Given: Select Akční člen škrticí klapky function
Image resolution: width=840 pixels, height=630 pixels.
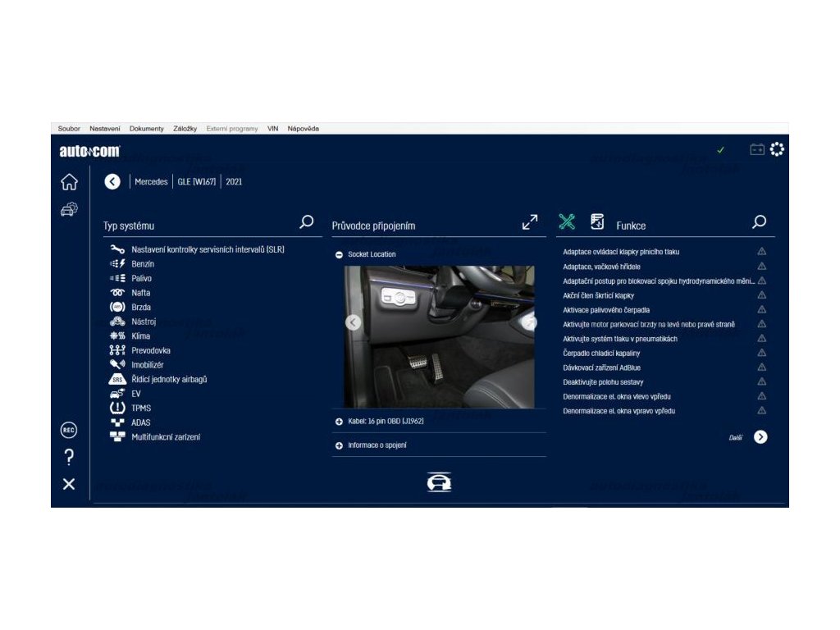Looking at the screenshot, I should point(598,295).
